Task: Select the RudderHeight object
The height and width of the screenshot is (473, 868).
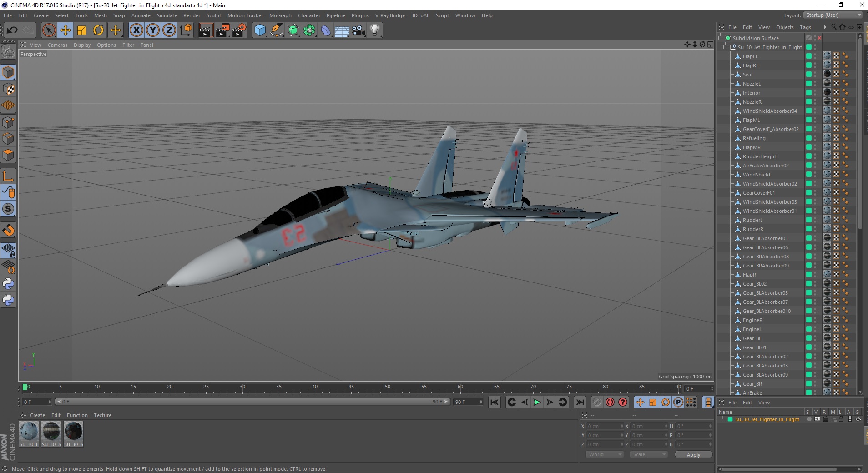Action: pos(759,156)
